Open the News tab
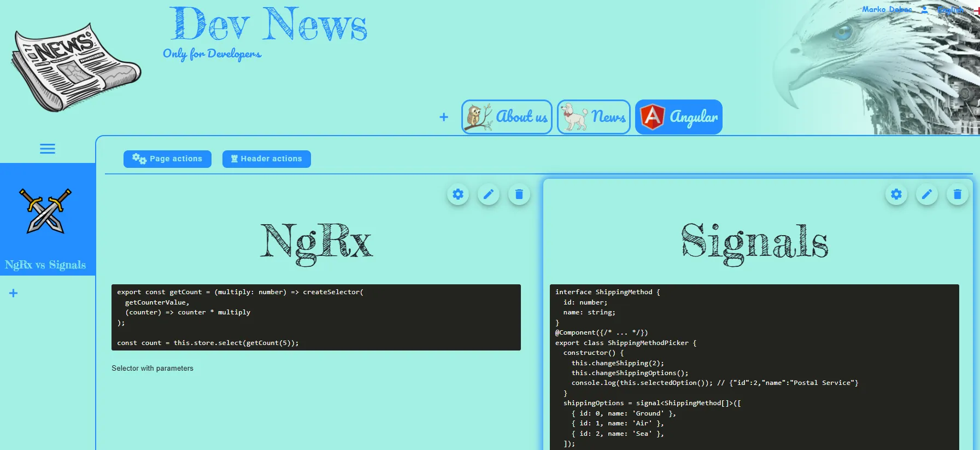Image resolution: width=980 pixels, height=450 pixels. pyautogui.click(x=594, y=117)
